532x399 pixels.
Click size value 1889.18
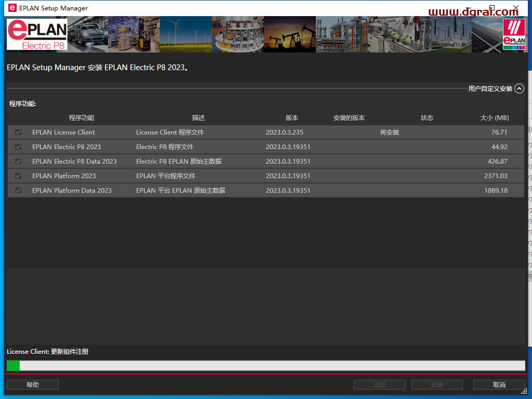coord(496,190)
